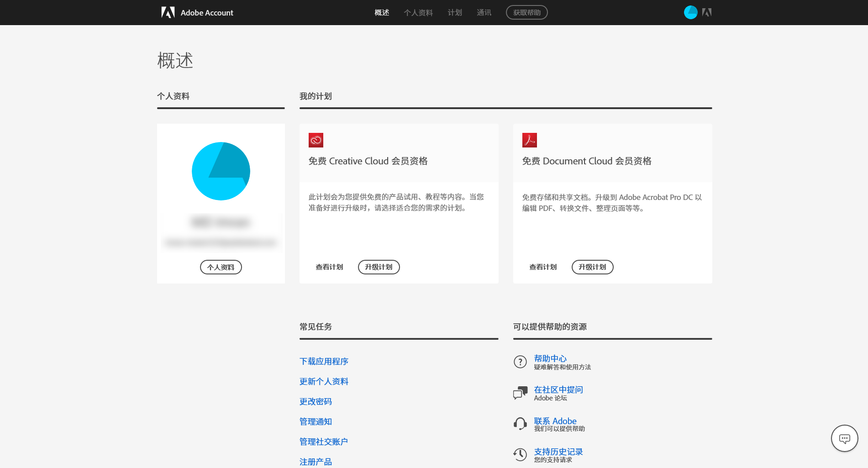Click the large profile avatar picture
Viewport: 868px width, 468px height.
[x=221, y=171]
